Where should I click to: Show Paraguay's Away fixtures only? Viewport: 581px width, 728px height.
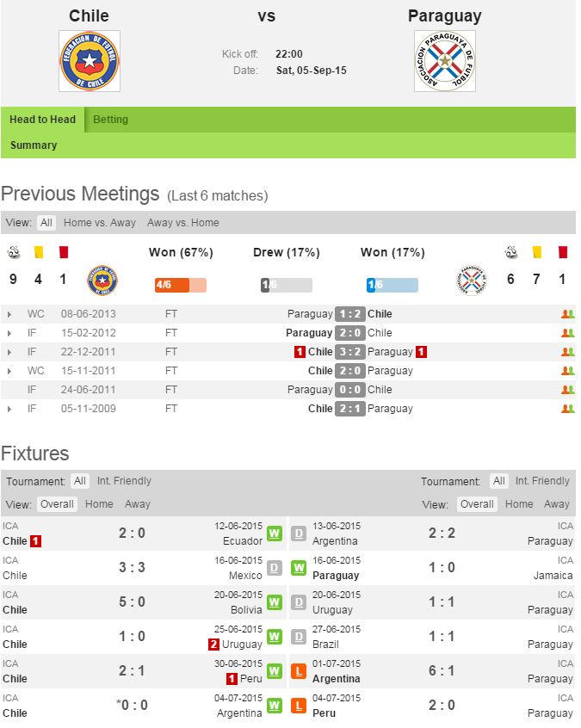pyautogui.click(x=557, y=504)
